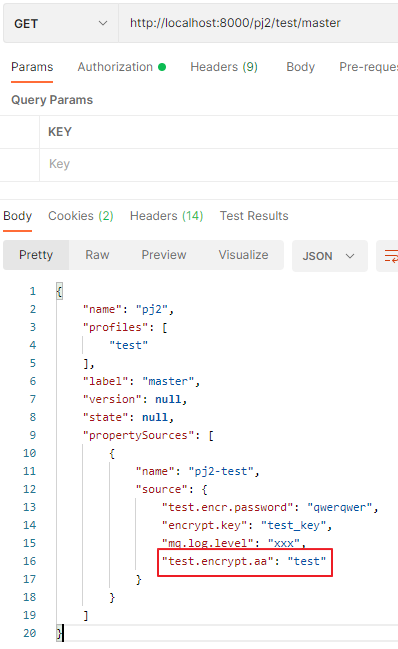Click line number 20 in gutter
398x649 pixels.
pos(29,633)
